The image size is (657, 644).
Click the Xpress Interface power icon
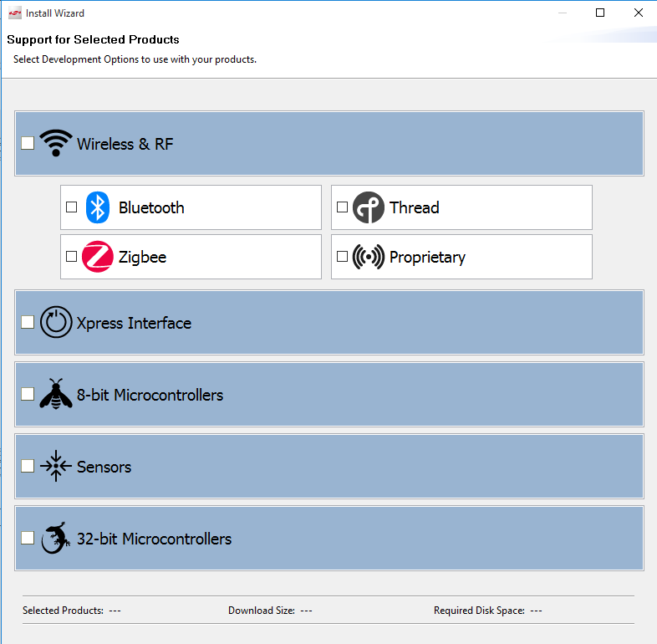tap(56, 323)
